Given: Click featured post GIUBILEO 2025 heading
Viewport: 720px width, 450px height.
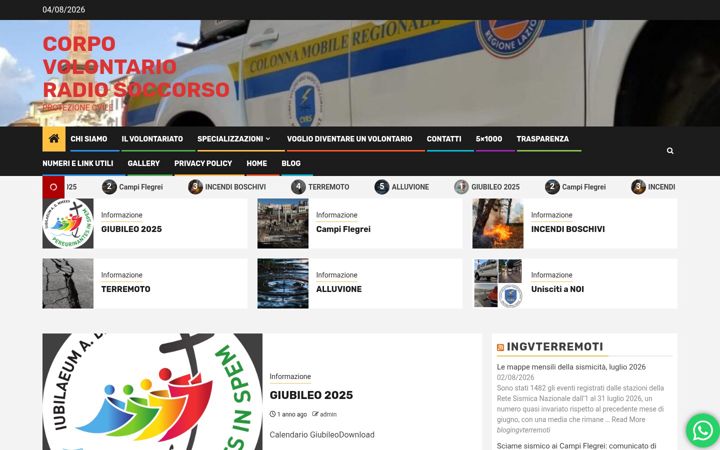Looking at the screenshot, I should (311, 395).
